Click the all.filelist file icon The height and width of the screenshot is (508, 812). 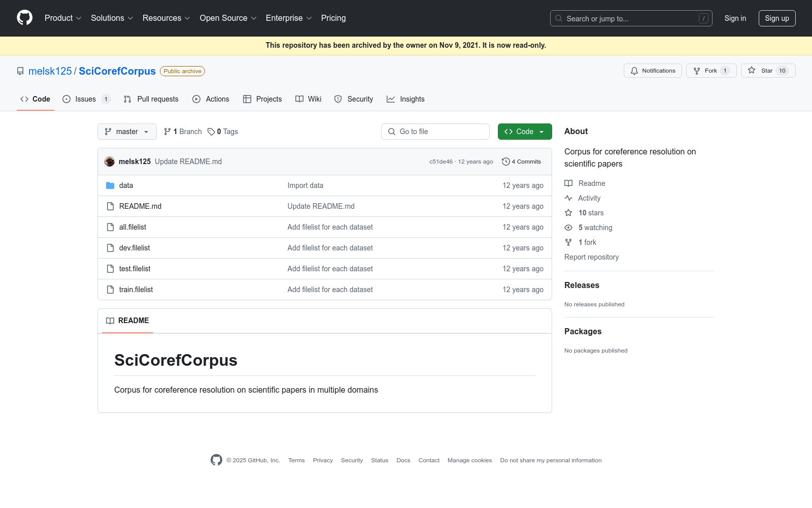110,227
